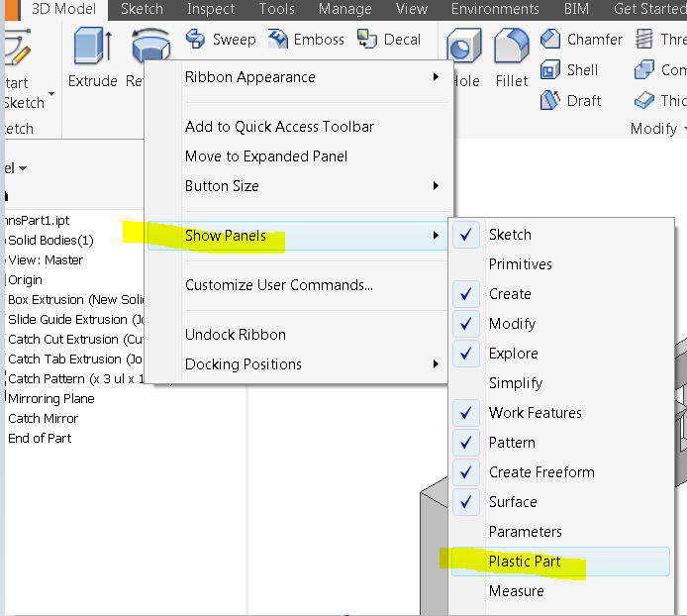
Task: Select View: Master in browser
Action: point(46,260)
